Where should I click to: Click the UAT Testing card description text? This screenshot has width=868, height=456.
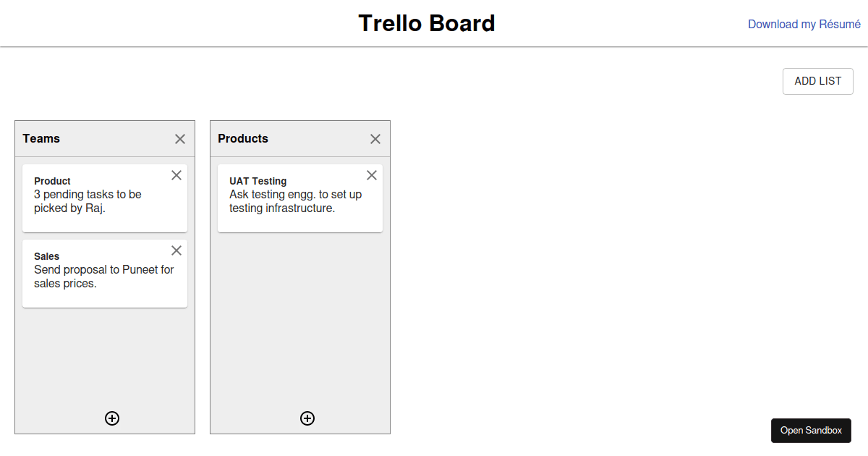[x=294, y=201]
